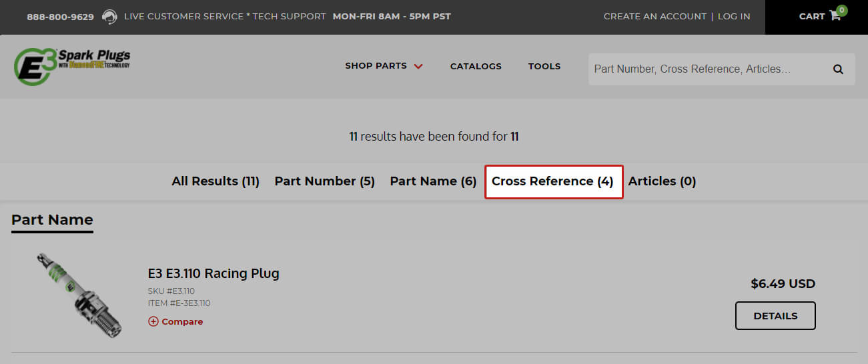Open the Tools menu
The image size is (868, 364).
(x=544, y=66)
